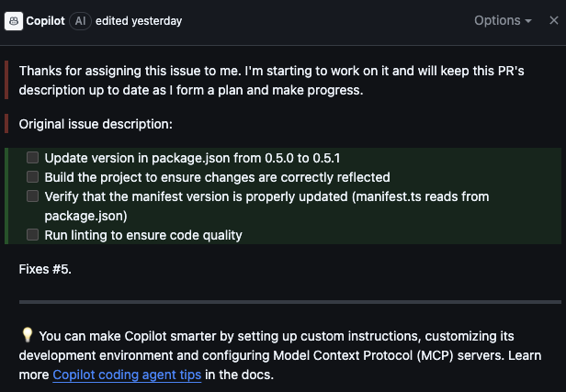This screenshot has height=392, width=566.
Task: Open the Copilot coding agent tips link
Action: tap(127, 375)
